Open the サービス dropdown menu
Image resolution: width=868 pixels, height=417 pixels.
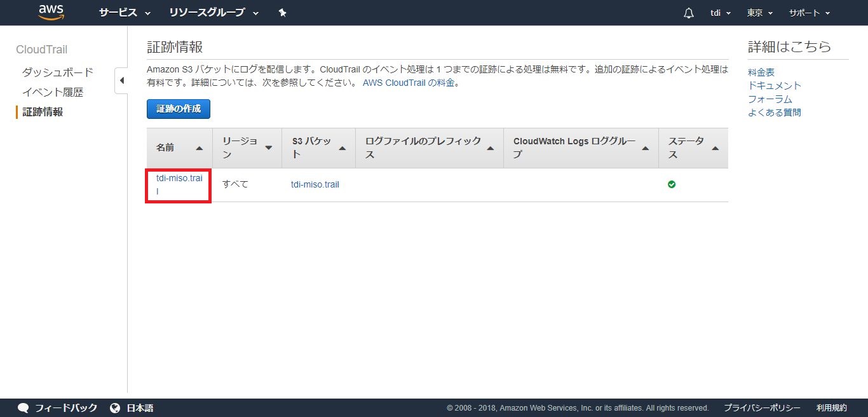tap(125, 13)
